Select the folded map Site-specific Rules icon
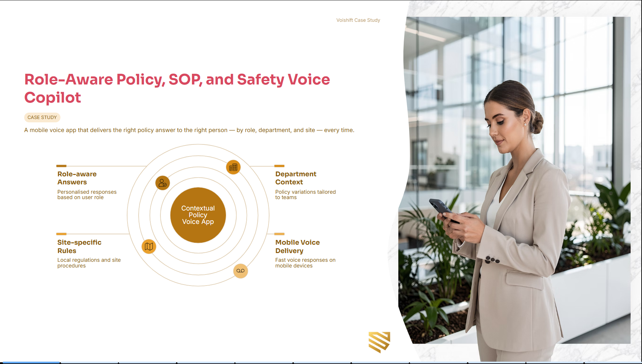 click(x=148, y=246)
